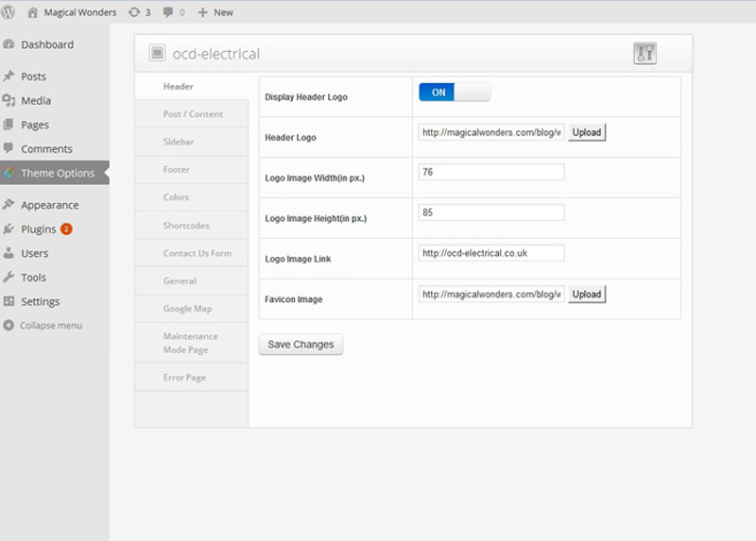The image size is (756, 541).
Task: Click the Save Changes button
Action: [x=301, y=345]
